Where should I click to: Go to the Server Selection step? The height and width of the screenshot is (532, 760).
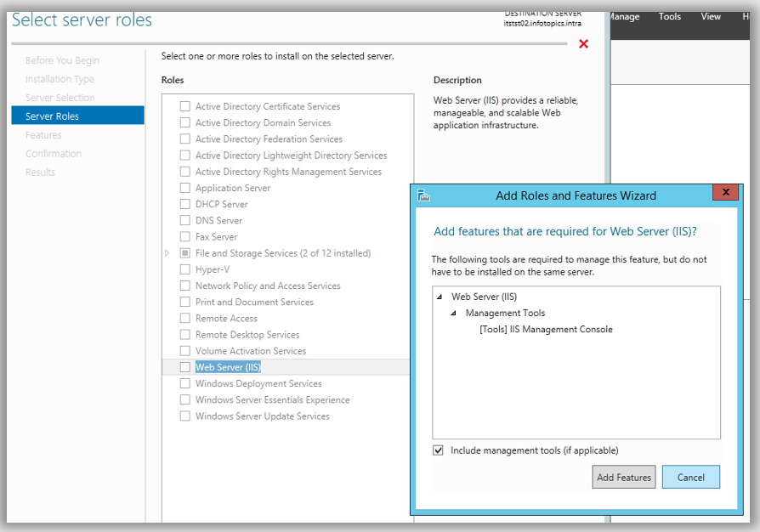point(60,98)
